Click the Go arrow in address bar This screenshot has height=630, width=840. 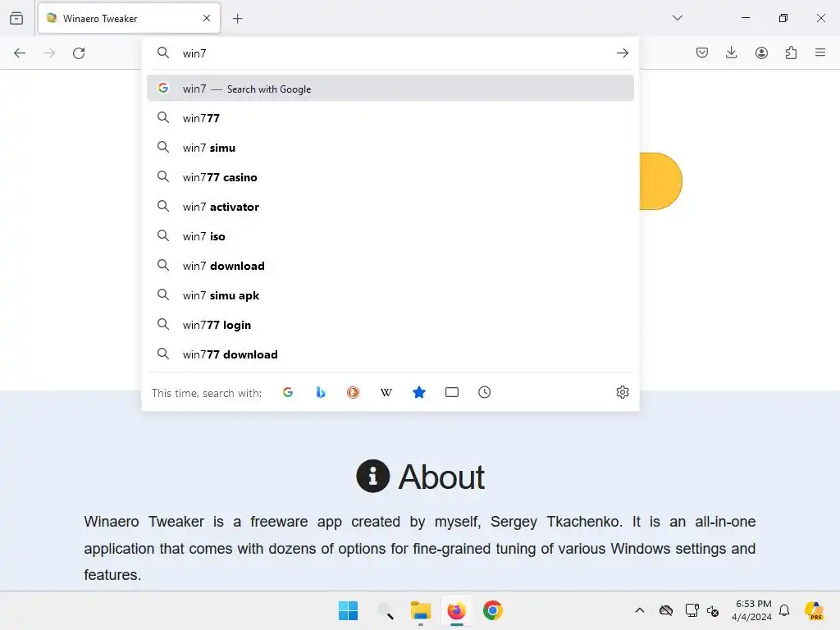pyautogui.click(x=622, y=53)
